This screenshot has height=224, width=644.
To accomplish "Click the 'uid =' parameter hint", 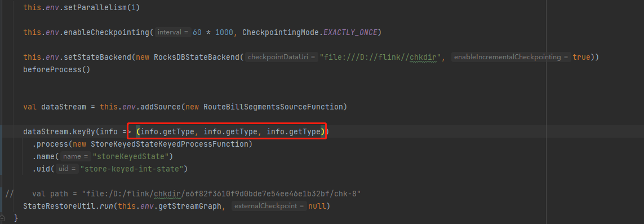I will [68, 169].
